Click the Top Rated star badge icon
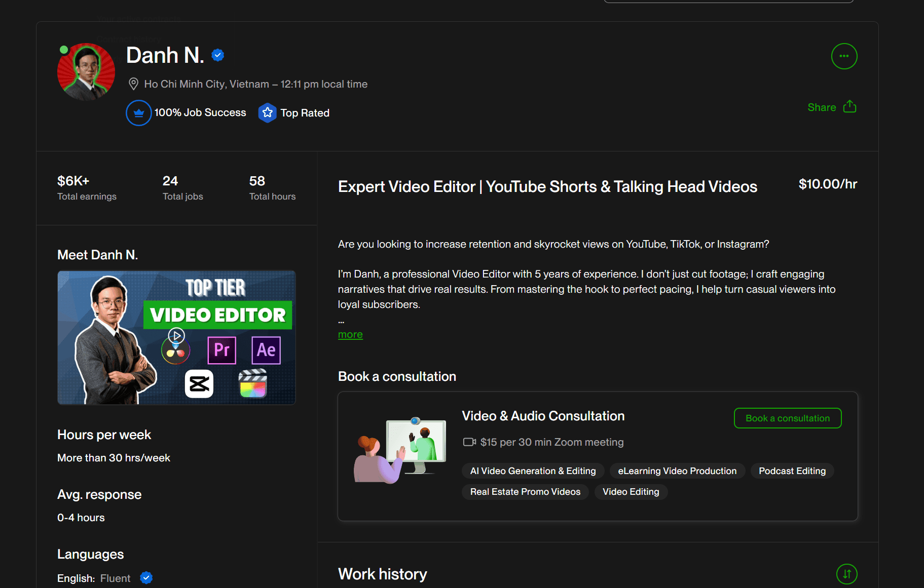This screenshot has height=588, width=924. (267, 113)
